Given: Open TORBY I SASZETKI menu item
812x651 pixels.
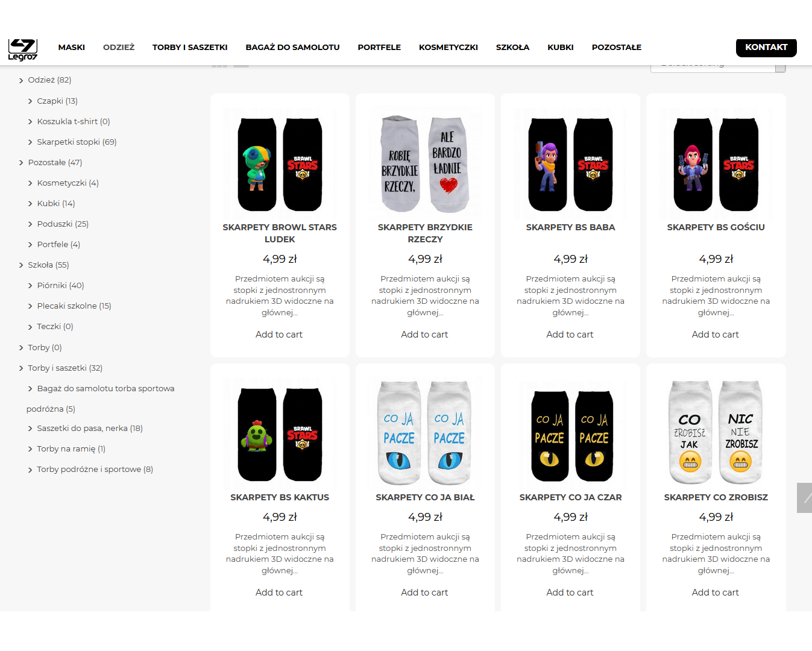Looking at the screenshot, I should click(190, 47).
